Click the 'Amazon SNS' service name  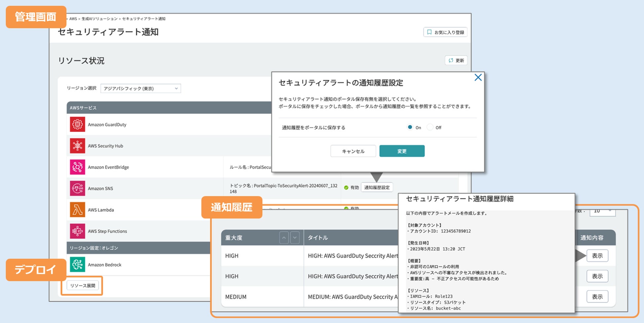point(100,189)
